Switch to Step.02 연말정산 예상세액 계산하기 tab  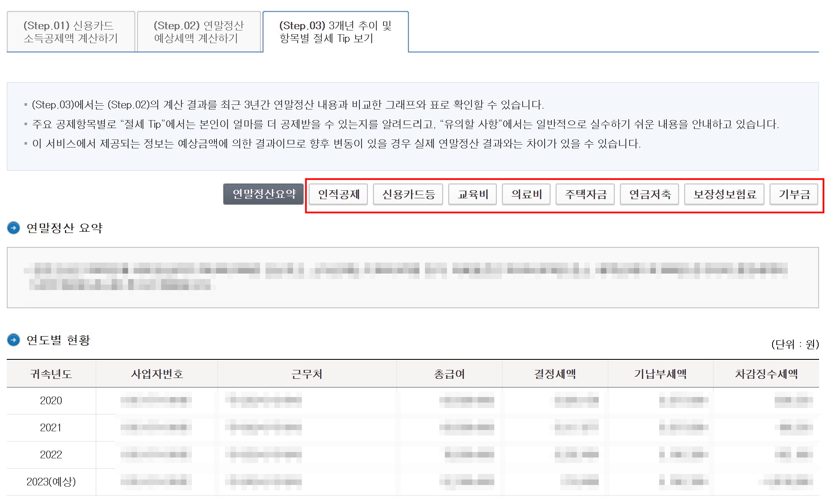(x=199, y=32)
